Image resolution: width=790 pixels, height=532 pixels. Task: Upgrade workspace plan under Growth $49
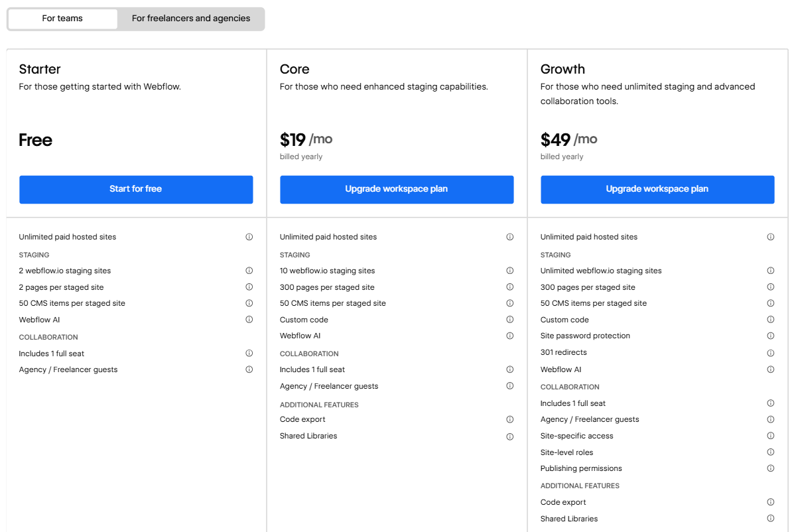click(x=657, y=189)
